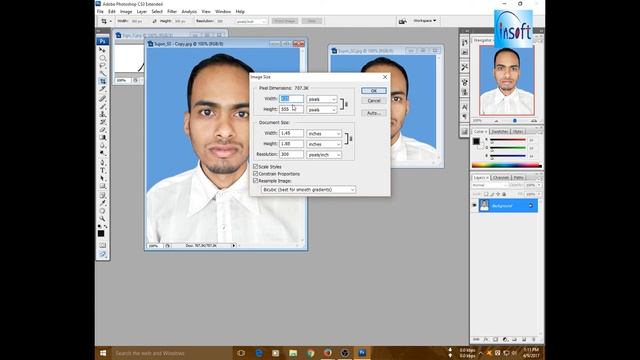
Task: Click foreground color swatch in toolbar
Action: (x=101, y=233)
